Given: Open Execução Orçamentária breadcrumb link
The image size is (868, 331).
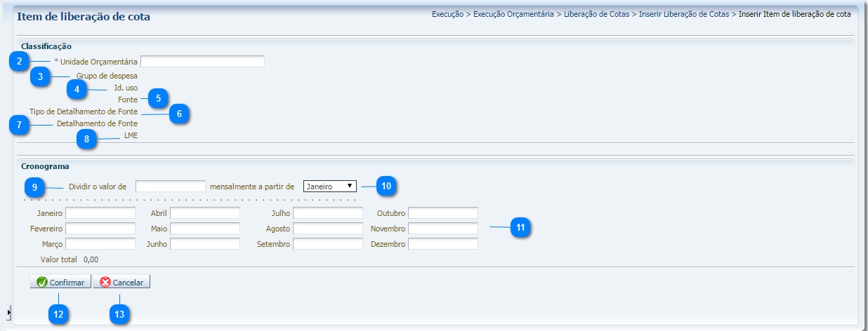Looking at the screenshot, I should pos(513,14).
